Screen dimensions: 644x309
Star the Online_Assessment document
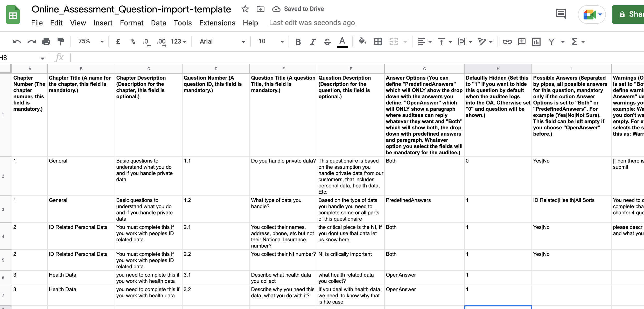[x=245, y=9]
